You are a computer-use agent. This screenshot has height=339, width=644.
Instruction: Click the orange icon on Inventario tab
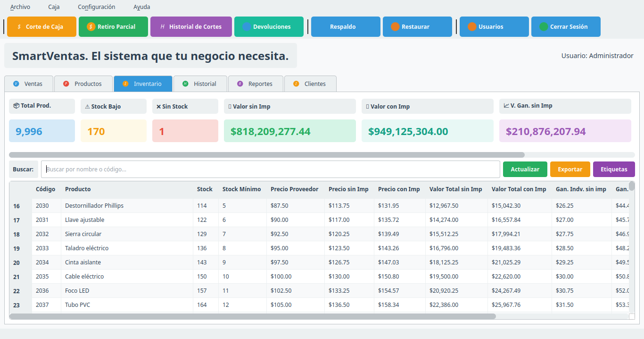coord(125,84)
